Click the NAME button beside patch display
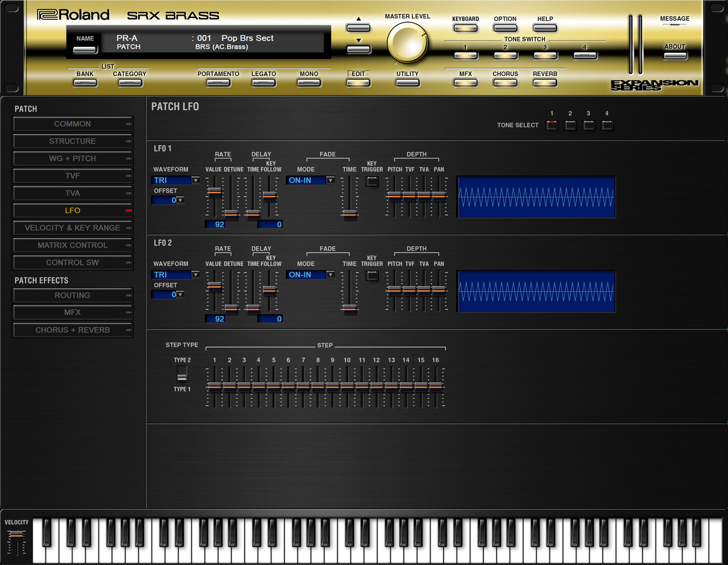The width and height of the screenshot is (728, 565). tap(85, 50)
